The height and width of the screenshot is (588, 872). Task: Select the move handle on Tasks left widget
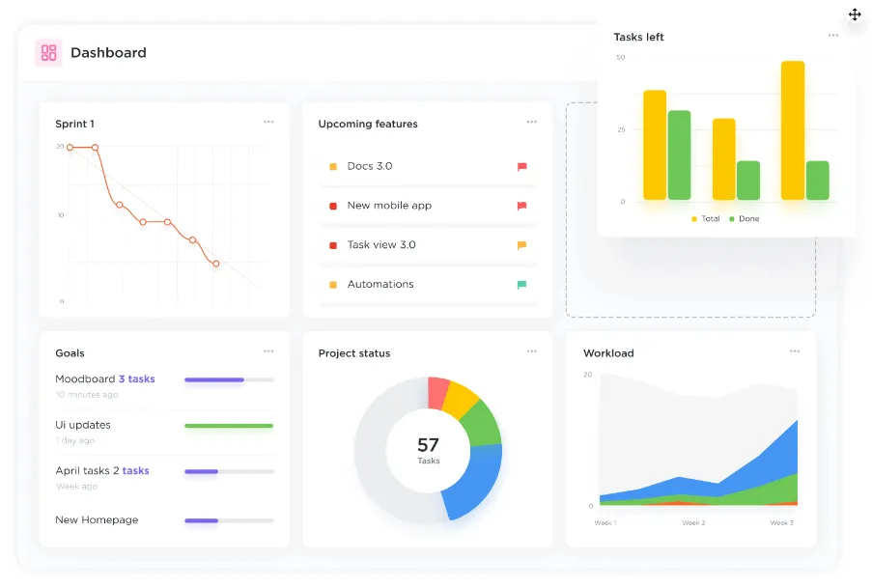point(855,14)
